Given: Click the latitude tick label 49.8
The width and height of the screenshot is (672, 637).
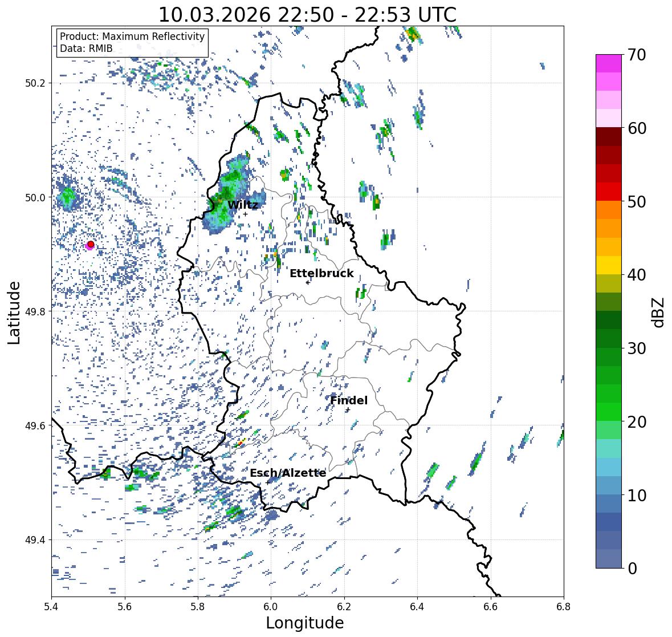Looking at the screenshot, I should (x=35, y=311).
